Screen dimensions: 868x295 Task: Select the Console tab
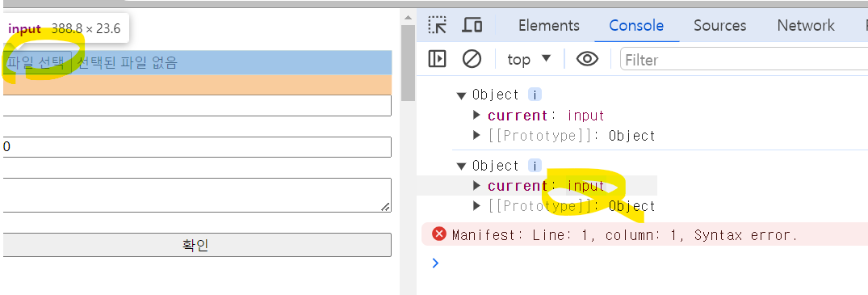coord(636,26)
